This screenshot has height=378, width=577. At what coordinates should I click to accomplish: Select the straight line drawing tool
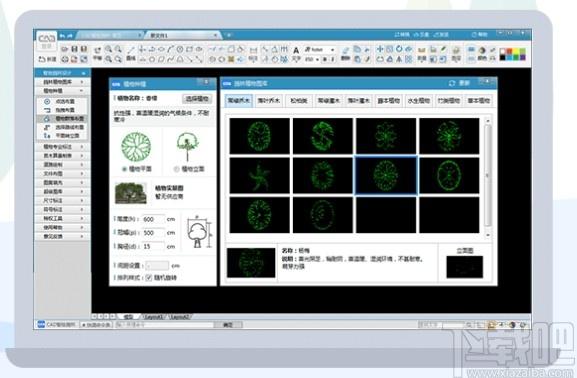coord(131,49)
